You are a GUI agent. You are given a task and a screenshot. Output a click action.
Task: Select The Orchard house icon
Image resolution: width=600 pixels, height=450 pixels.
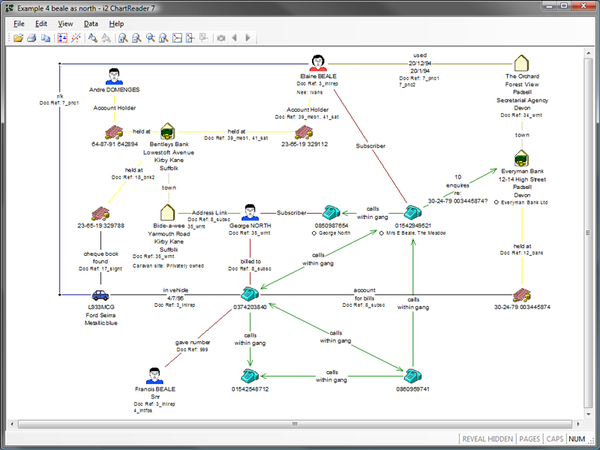tap(519, 64)
